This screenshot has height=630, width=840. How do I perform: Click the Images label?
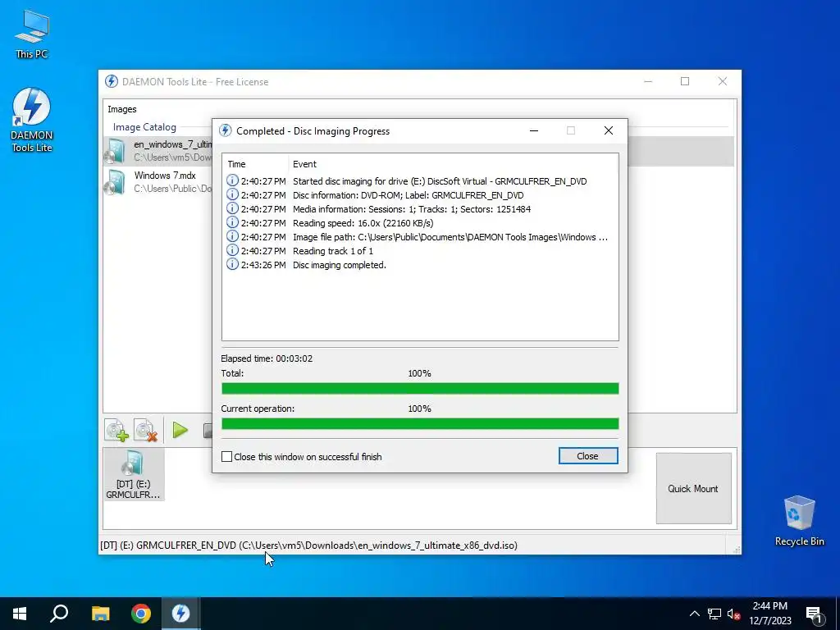click(122, 109)
